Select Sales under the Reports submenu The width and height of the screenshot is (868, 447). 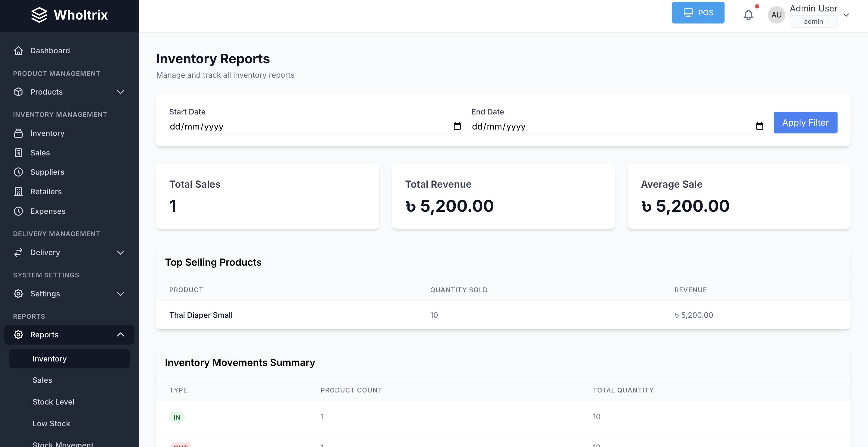point(42,380)
